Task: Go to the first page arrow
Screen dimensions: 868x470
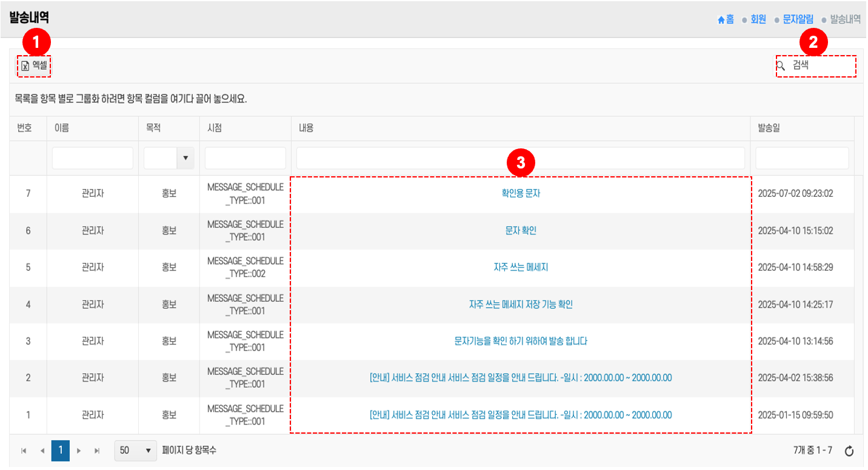Action: point(24,451)
